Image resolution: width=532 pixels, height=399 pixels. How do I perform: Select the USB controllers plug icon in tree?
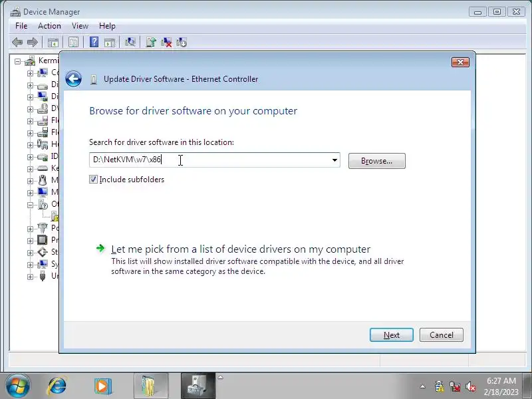(43, 276)
